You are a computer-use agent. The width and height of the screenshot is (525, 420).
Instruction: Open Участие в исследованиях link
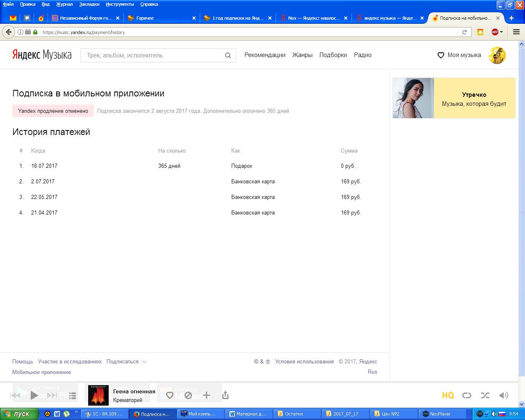pyautogui.click(x=70, y=362)
